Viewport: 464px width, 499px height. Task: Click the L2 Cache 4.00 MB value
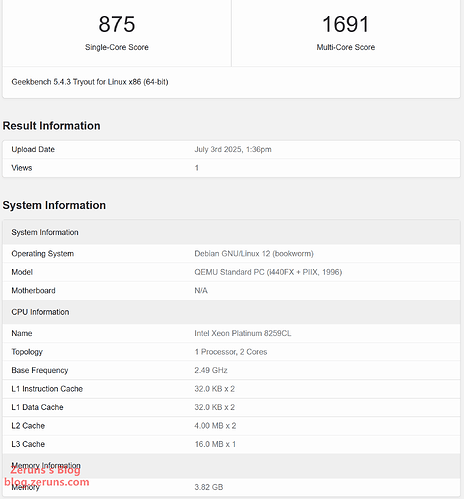coord(215,426)
